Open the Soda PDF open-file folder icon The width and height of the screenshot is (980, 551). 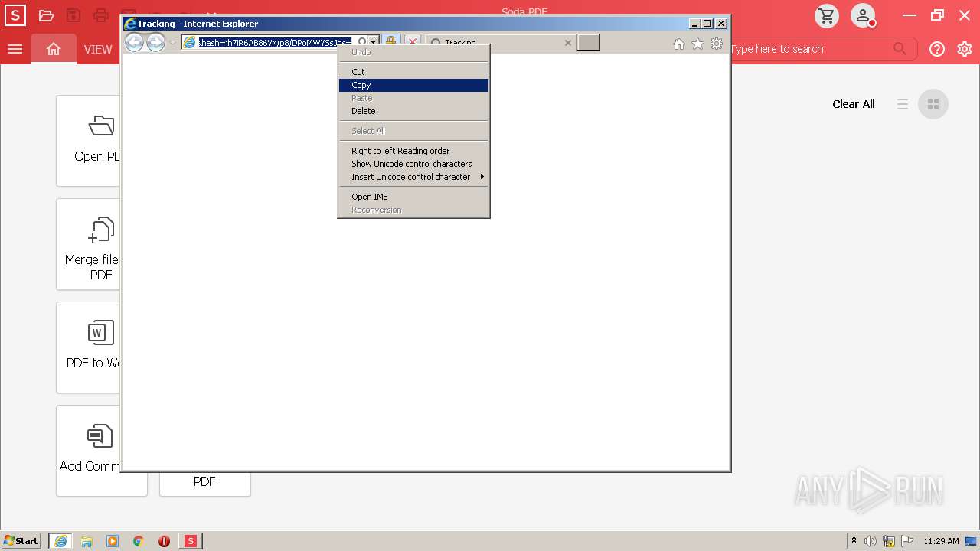pyautogui.click(x=46, y=15)
